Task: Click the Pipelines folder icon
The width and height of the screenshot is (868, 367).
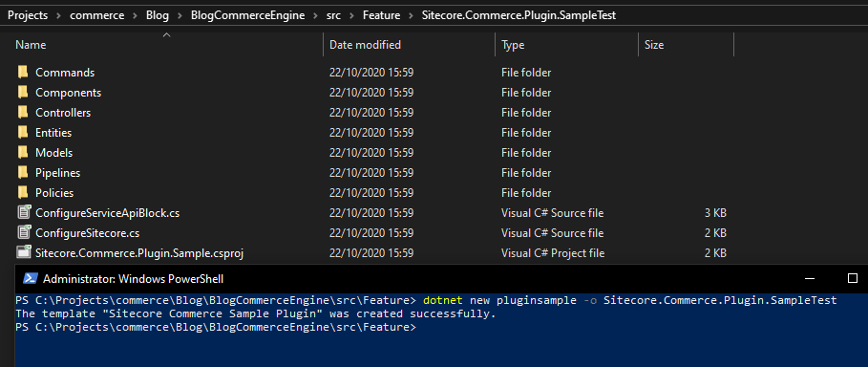Action: [23, 173]
